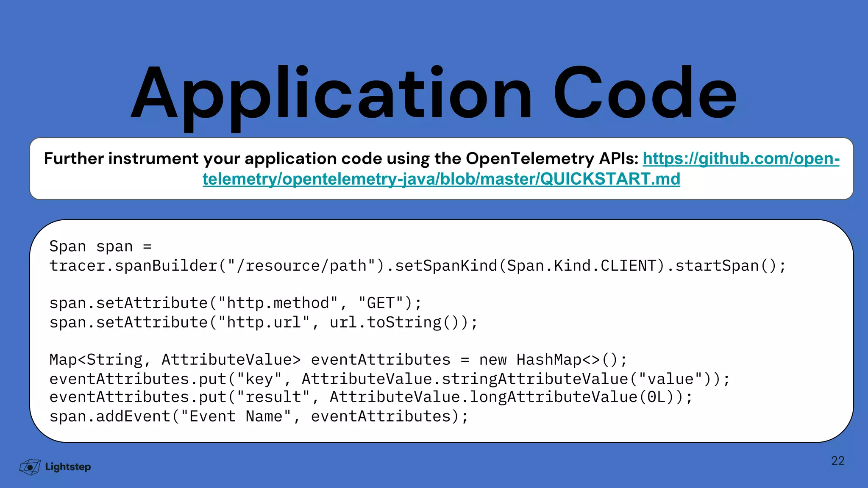
Task: Click the Lightstep logo icon
Action: [30, 467]
